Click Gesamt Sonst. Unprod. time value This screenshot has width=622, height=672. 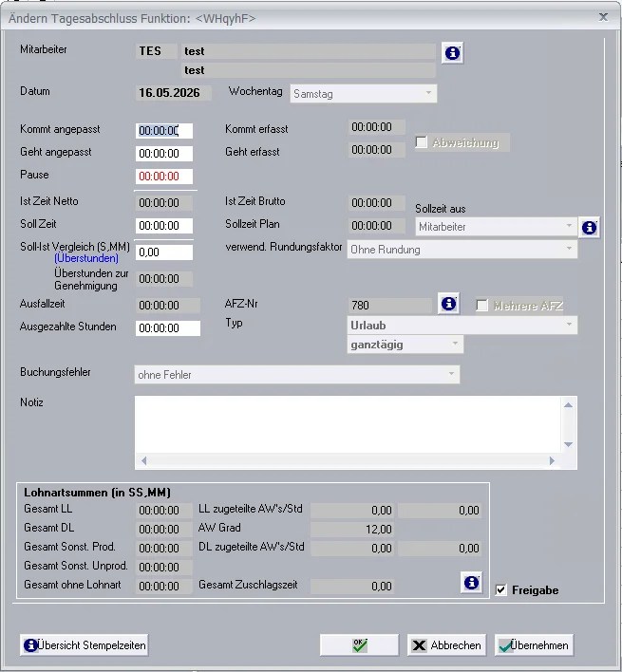[164, 567]
